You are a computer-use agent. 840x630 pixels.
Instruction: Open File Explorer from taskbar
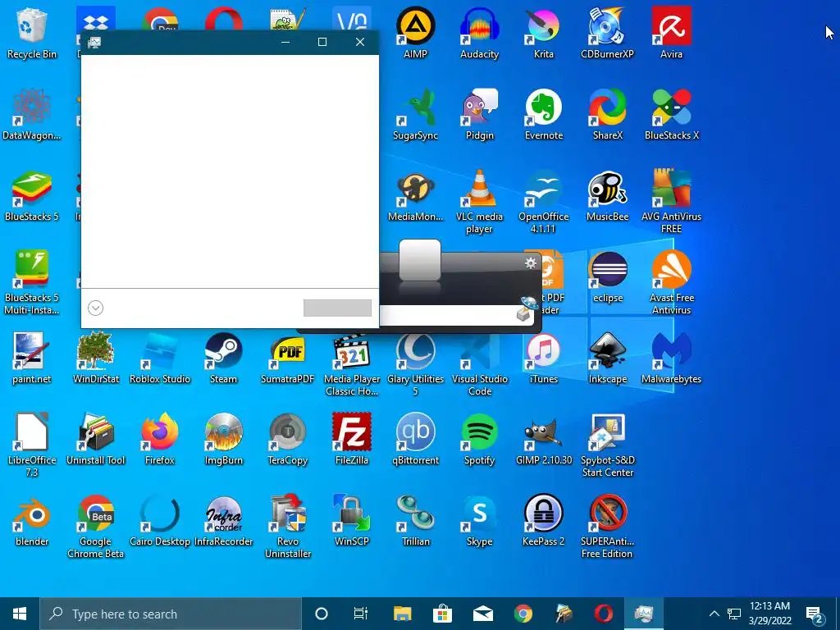(x=402, y=614)
